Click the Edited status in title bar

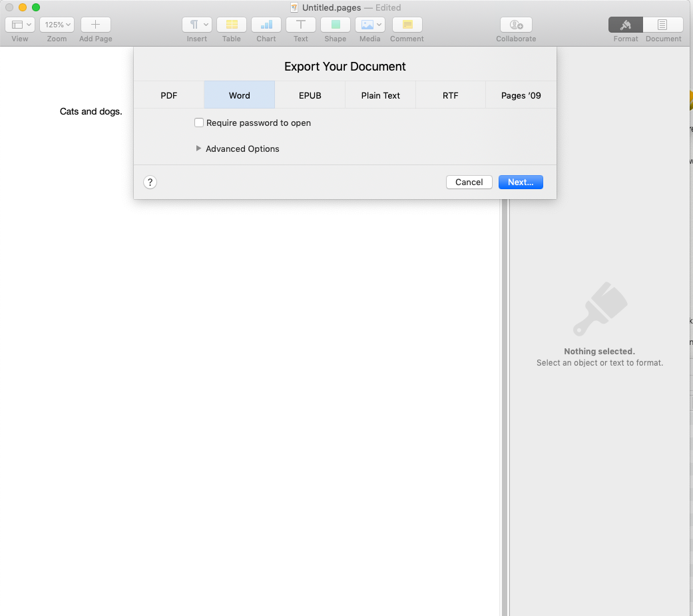pos(388,7)
